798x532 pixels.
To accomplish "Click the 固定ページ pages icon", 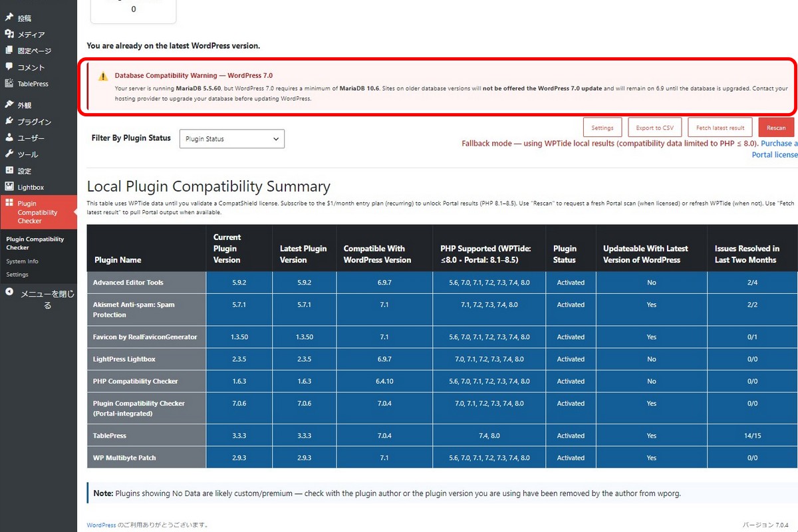I will coord(9,51).
